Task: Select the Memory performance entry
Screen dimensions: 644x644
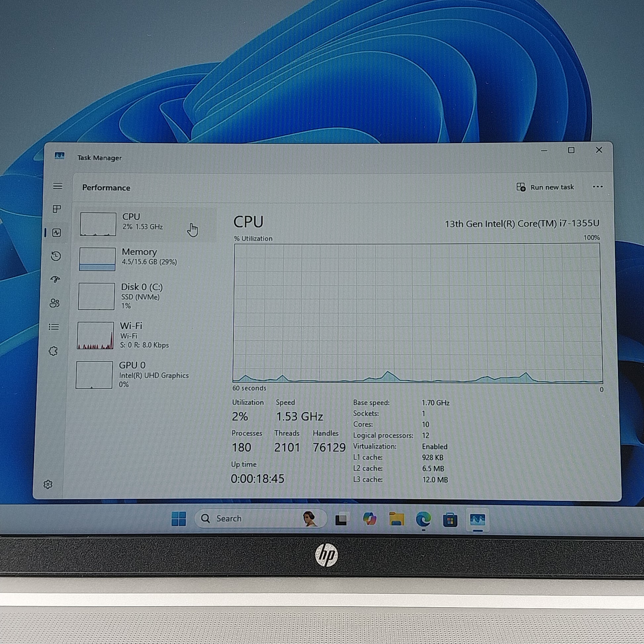Action: pos(145,259)
